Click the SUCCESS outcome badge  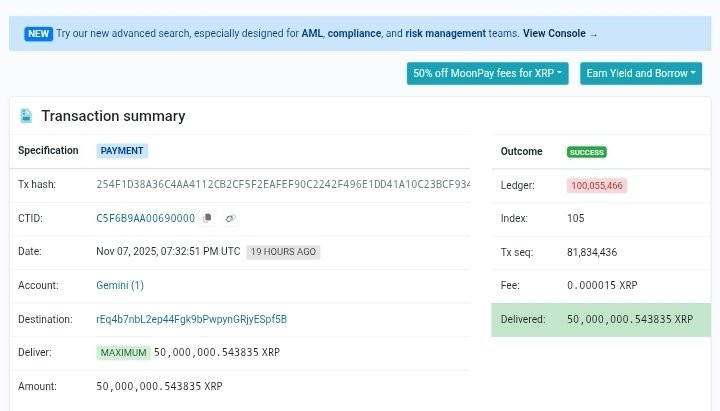pos(586,152)
